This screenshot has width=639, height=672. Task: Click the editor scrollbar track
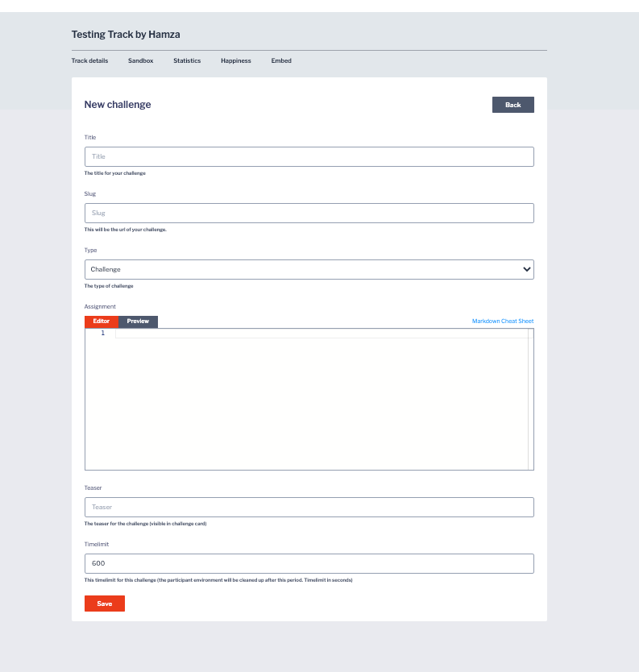(531, 399)
